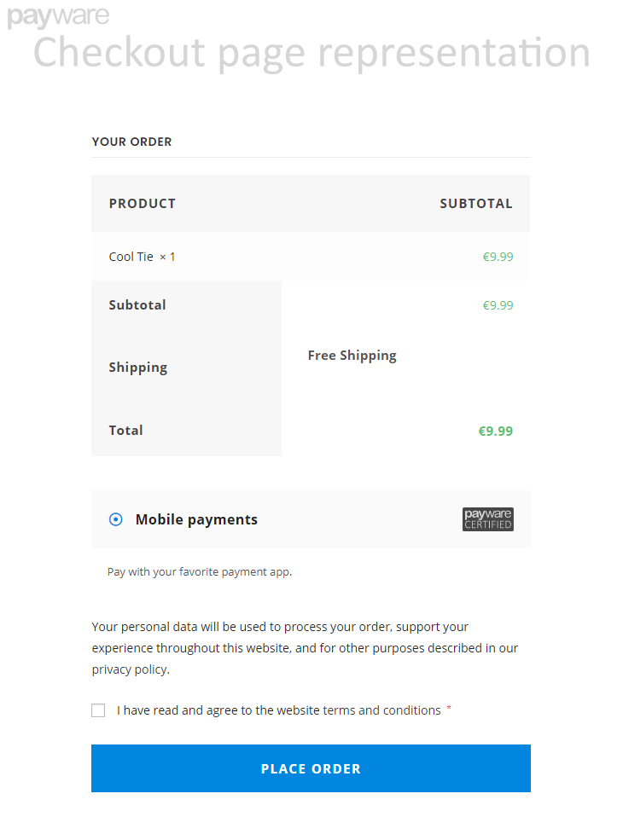
Task: Check the terms and conditions checkbox
Action: (x=98, y=710)
